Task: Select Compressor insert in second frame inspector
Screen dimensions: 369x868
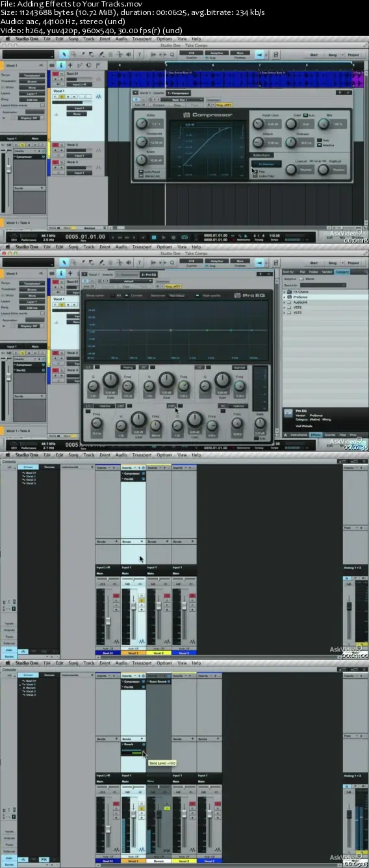Action: [24, 365]
